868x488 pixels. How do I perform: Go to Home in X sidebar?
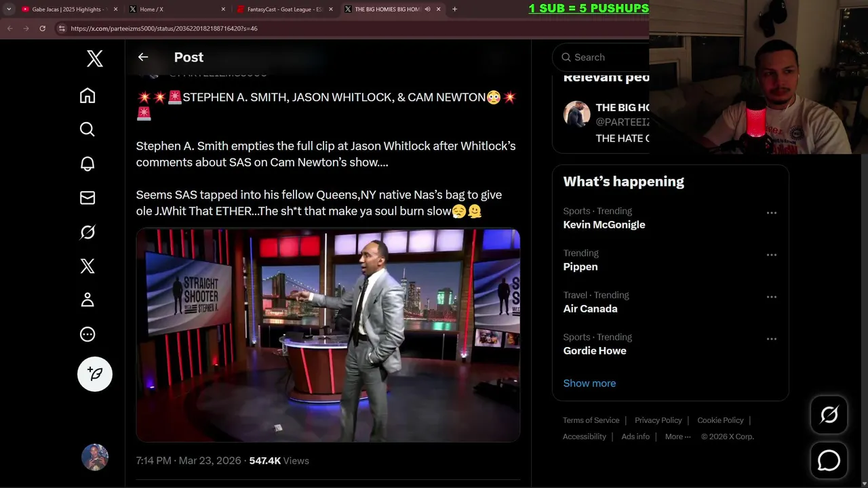coord(87,96)
